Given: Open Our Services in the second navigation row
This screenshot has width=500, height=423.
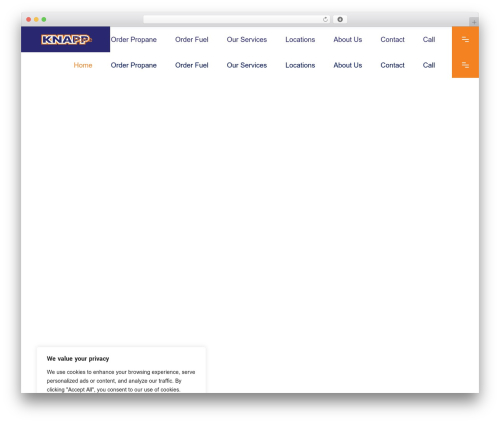Looking at the screenshot, I should tap(247, 65).
